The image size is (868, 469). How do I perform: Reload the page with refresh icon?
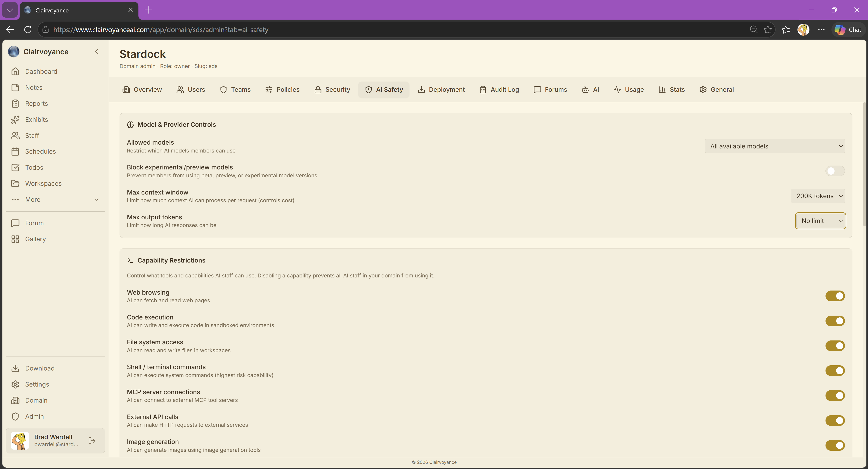tap(28, 30)
